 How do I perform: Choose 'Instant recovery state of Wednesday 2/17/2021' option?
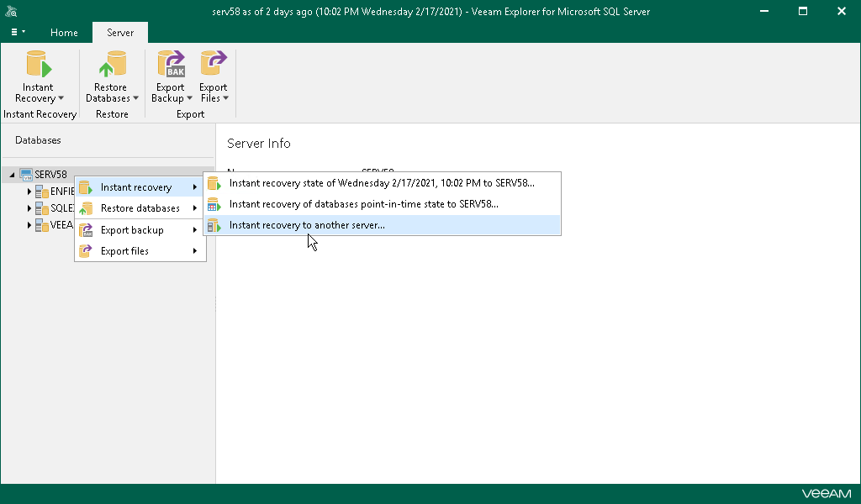[383, 183]
